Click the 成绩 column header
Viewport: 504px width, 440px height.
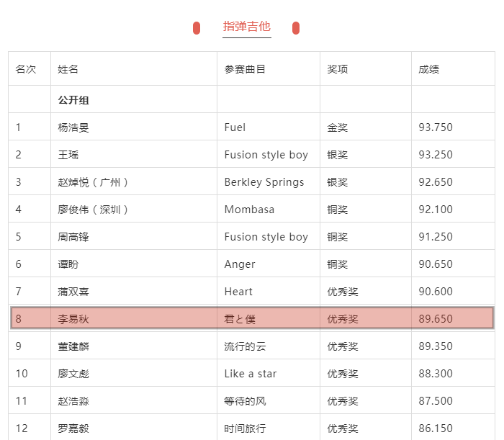pyautogui.click(x=429, y=69)
